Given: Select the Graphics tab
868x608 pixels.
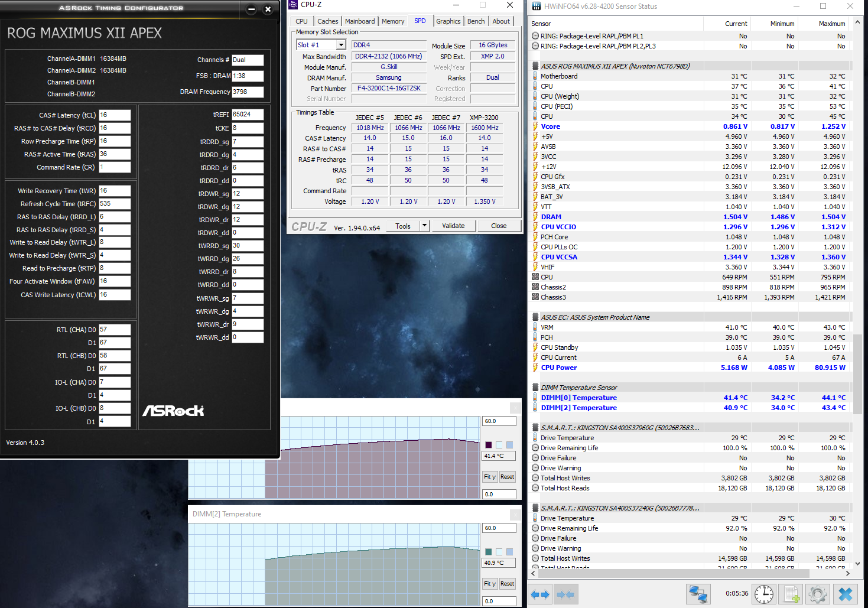Looking at the screenshot, I should pos(448,21).
